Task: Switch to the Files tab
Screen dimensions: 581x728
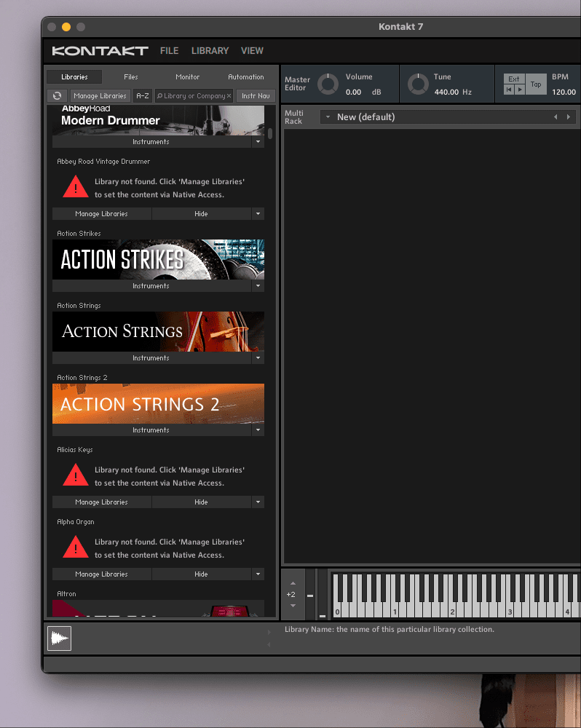Action: (131, 77)
